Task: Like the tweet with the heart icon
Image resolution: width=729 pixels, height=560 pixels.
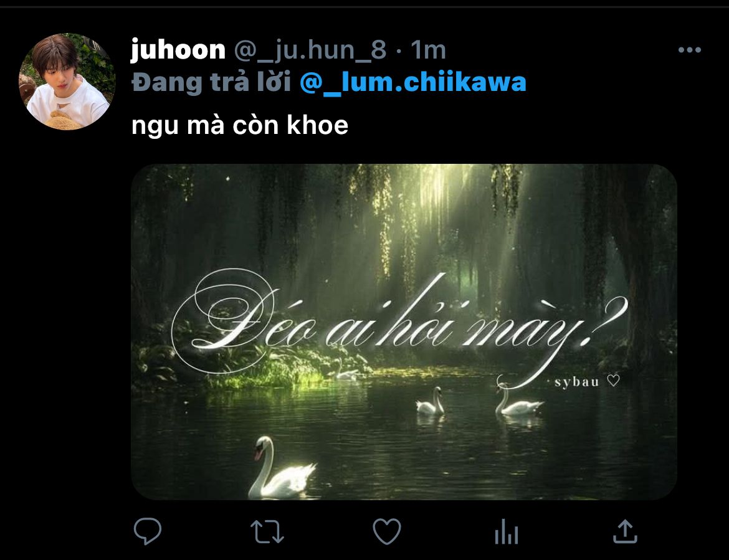Action: pyautogui.click(x=387, y=531)
